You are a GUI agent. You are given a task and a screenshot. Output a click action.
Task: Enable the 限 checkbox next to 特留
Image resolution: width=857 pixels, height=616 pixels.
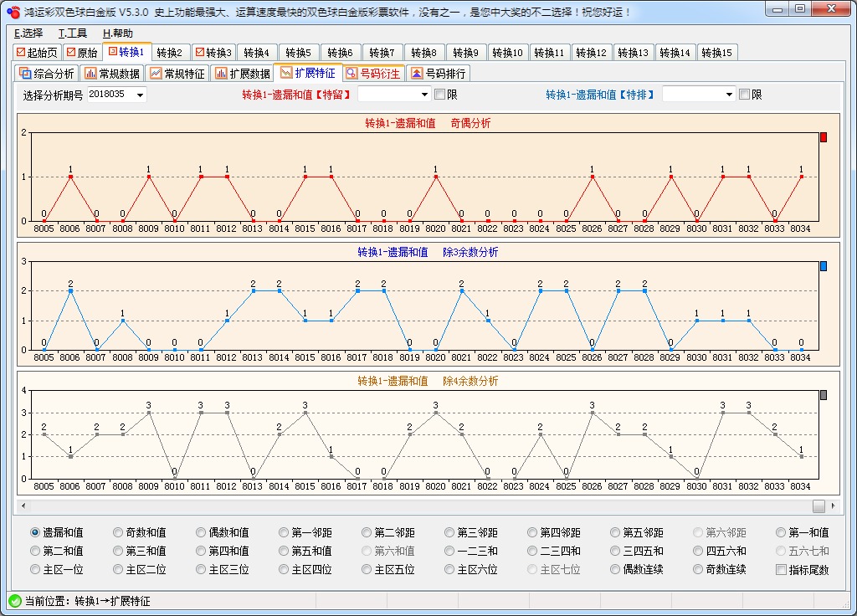[439, 95]
